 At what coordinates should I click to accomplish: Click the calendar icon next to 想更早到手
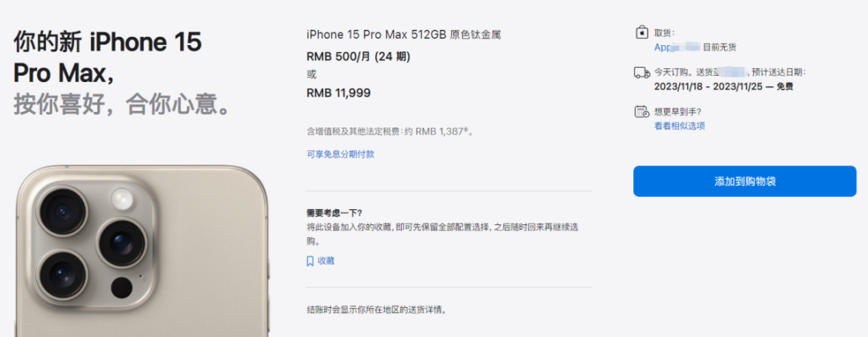coord(641,112)
